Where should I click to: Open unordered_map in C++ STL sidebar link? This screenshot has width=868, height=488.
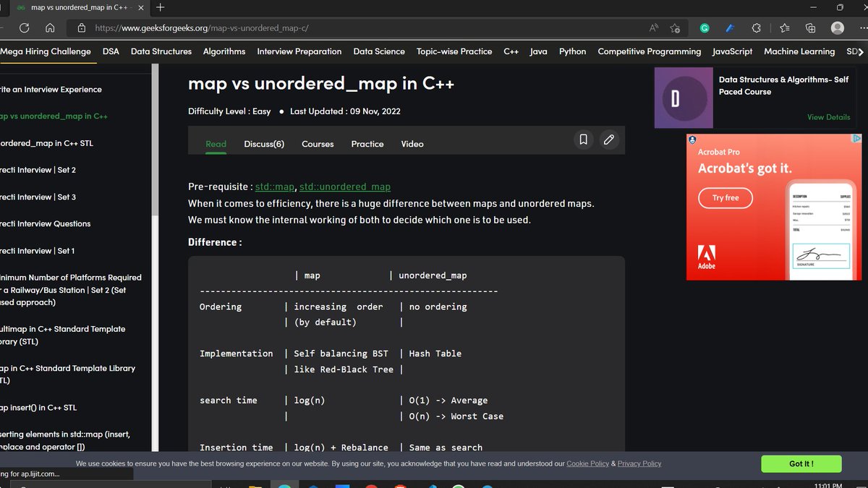(x=46, y=143)
